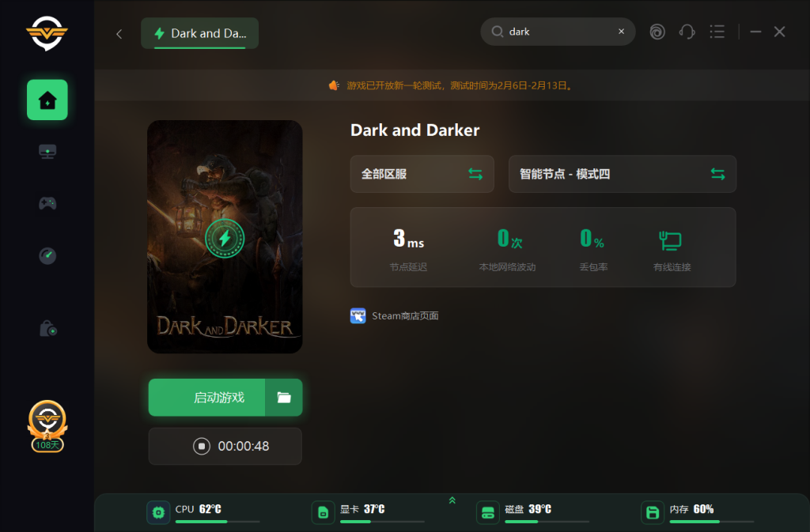Click the 内存 memory icon

653,512
